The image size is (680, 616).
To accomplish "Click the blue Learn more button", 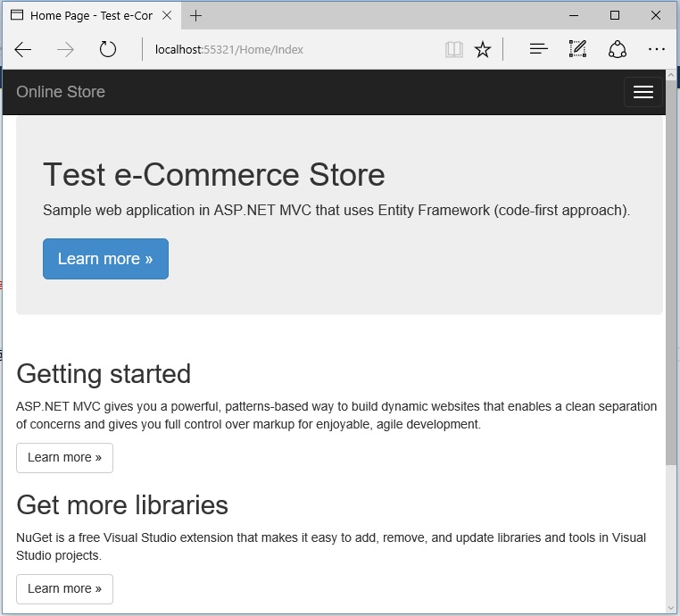I will click(x=105, y=259).
